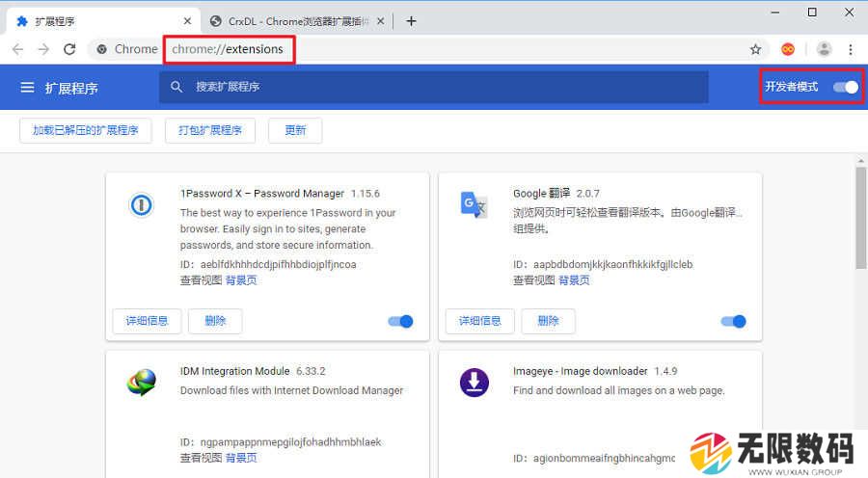Open the orange extension icon in toolbar

(x=788, y=49)
